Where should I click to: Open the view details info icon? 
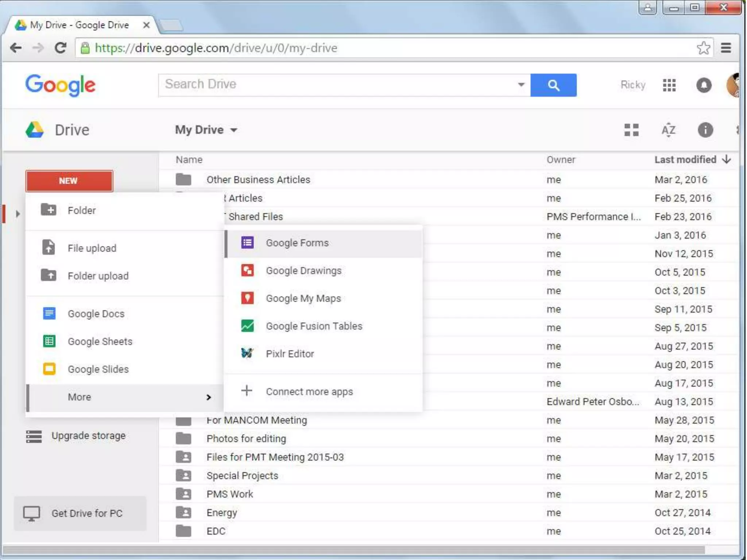[x=705, y=130]
